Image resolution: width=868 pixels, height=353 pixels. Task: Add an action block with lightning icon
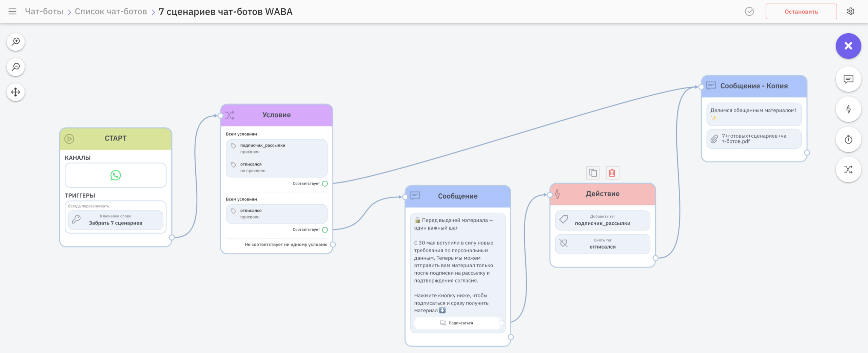tap(848, 110)
